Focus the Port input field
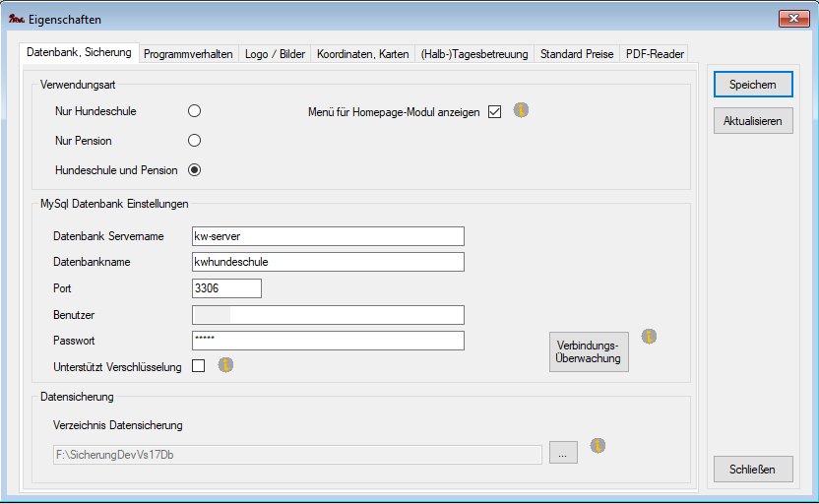819x504 pixels. (226, 288)
